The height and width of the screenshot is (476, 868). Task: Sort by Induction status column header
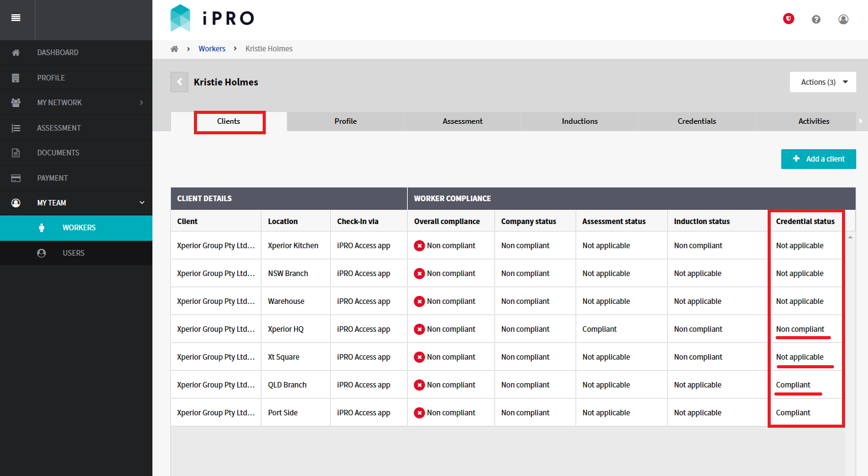[x=719, y=221]
